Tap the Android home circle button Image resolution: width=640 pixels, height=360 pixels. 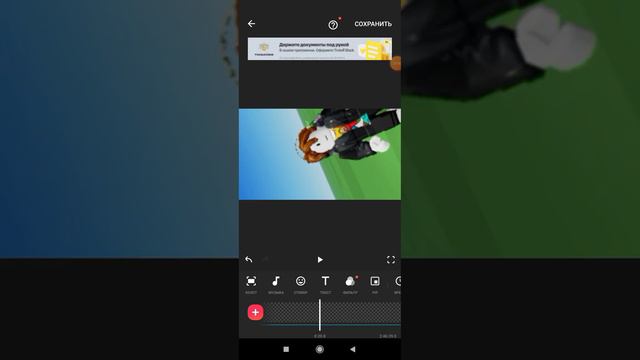pos(320,349)
